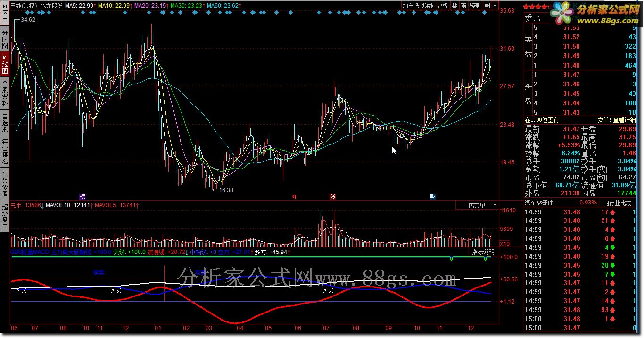Viewport: 644px width, 338px height.
Task: Select the K线图 sidebar tab
Action: click(x=5, y=64)
